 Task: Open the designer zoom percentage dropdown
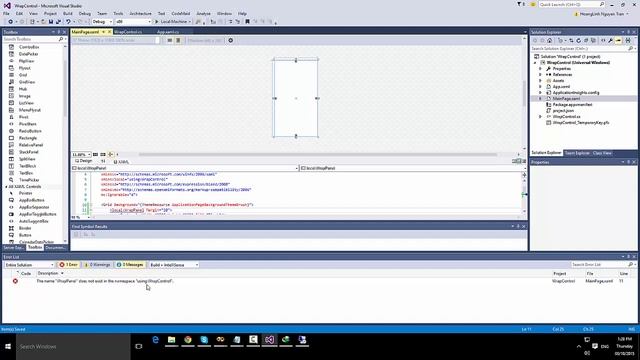81,155
